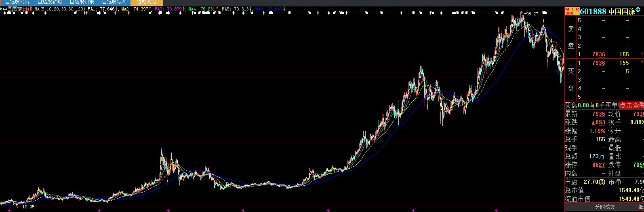Viewport: 644px width, 212px height.
Task: Click the 涨跌 value 093
Action: click(598, 123)
